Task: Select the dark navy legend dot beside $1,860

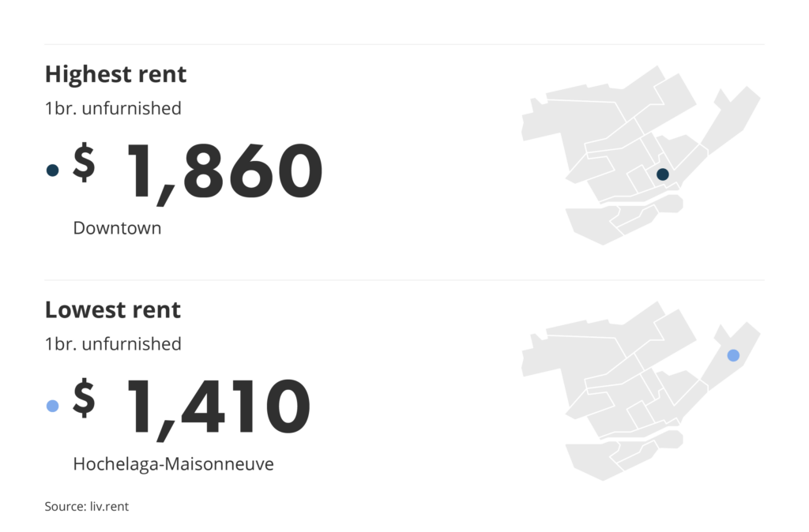Action: (x=53, y=170)
